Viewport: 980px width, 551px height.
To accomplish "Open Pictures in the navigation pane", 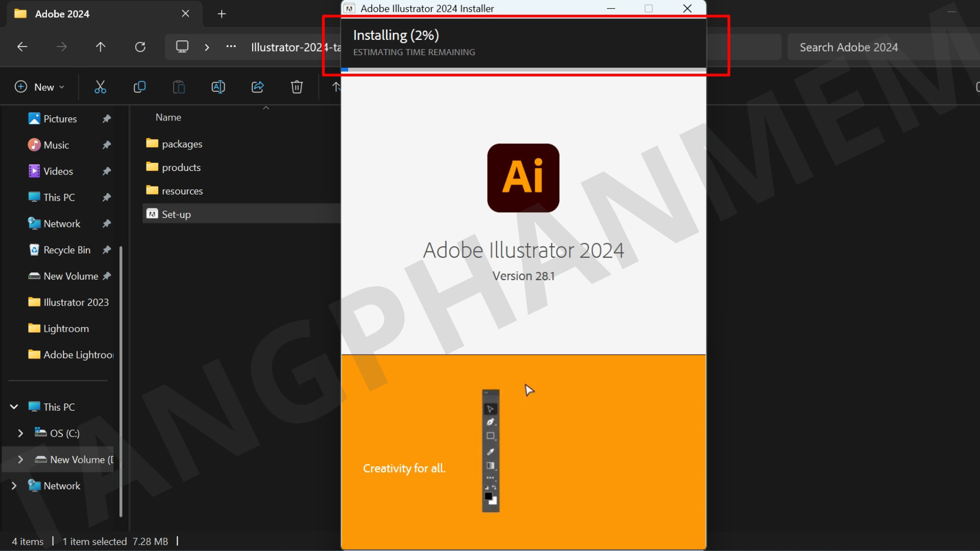I will (x=53, y=119).
